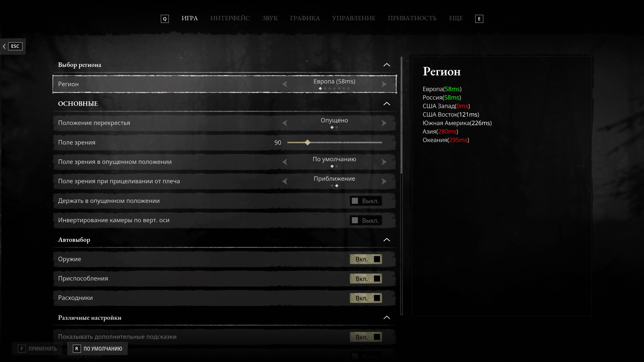The width and height of the screenshot is (644, 362).
Task: Toggle Держать в опущенном положении switch
Action: point(366,201)
